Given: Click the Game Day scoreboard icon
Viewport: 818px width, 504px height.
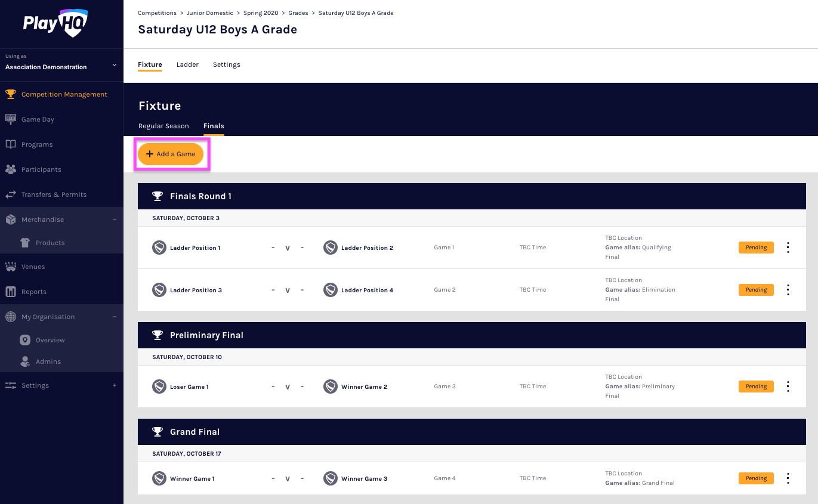Looking at the screenshot, I should 11,119.
